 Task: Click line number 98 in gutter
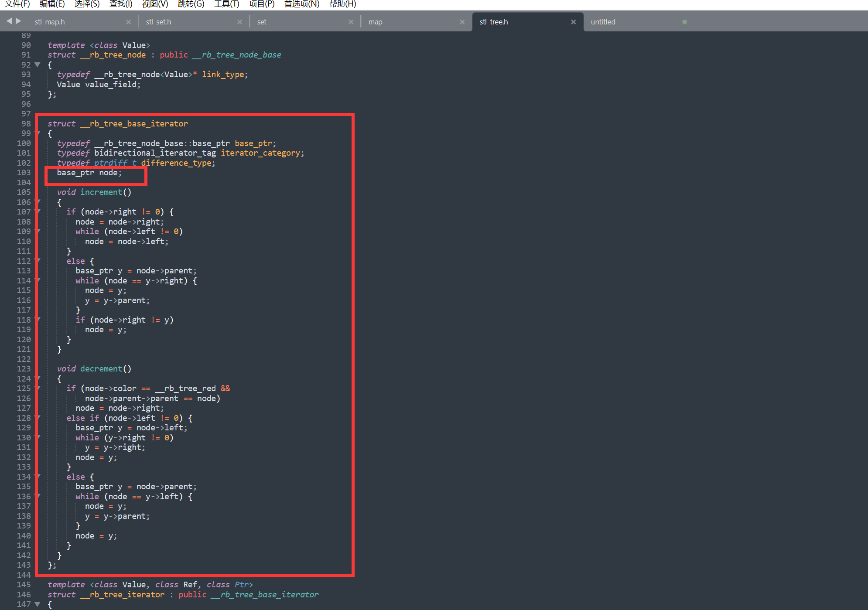26,123
